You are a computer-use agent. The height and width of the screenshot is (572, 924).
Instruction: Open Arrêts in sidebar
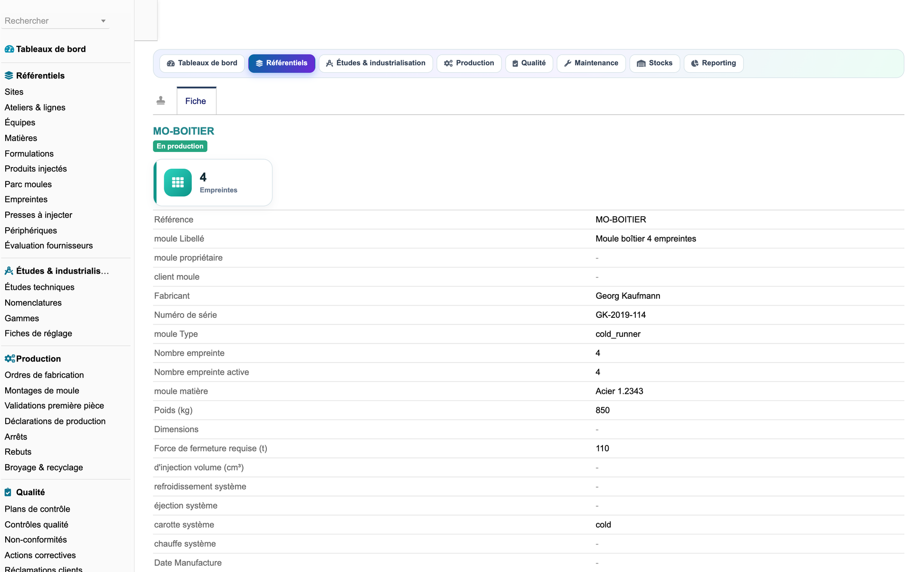pos(16,437)
